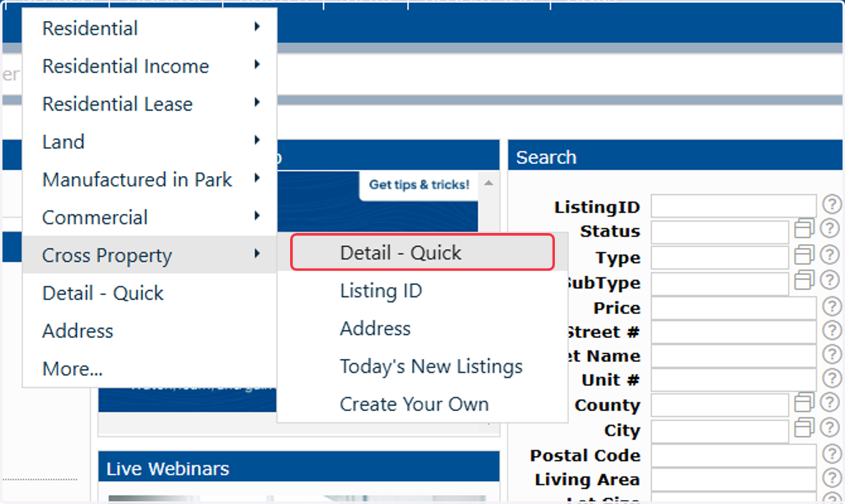Viewport: 845px width, 504px height.
Task: Click into the Unit # input field
Action: [733, 379]
